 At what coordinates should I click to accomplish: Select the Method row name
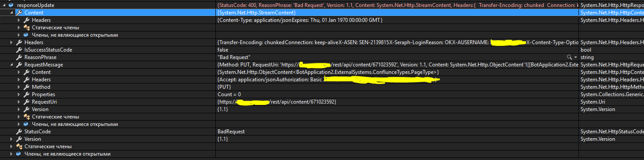pyautogui.click(x=41, y=87)
